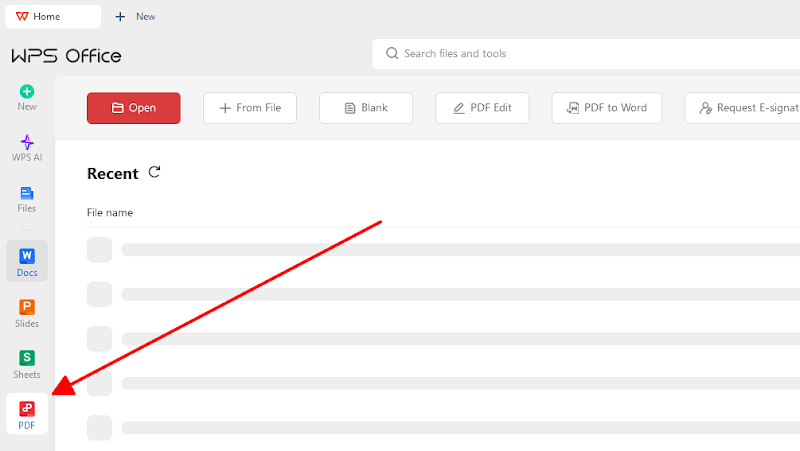
Task: Click the green New icon in sidebar
Action: point(27,91)
